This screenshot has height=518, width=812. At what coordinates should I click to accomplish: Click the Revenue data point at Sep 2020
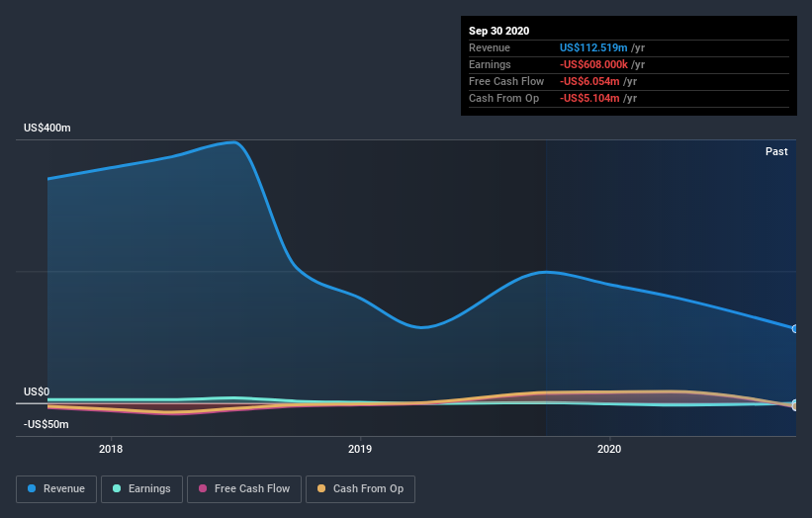coord(794,328)
